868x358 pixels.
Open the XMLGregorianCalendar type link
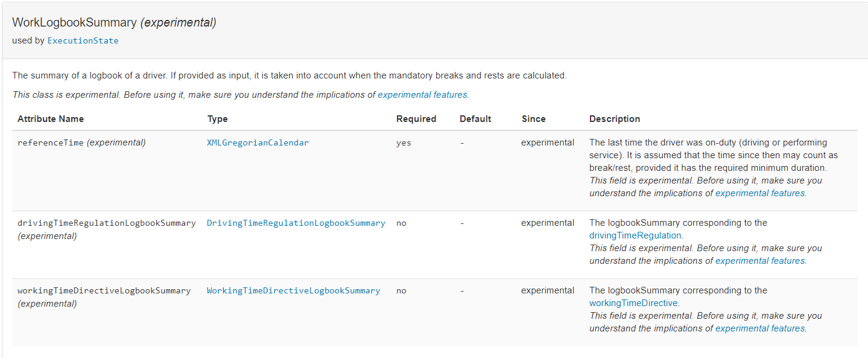point(258,143)
